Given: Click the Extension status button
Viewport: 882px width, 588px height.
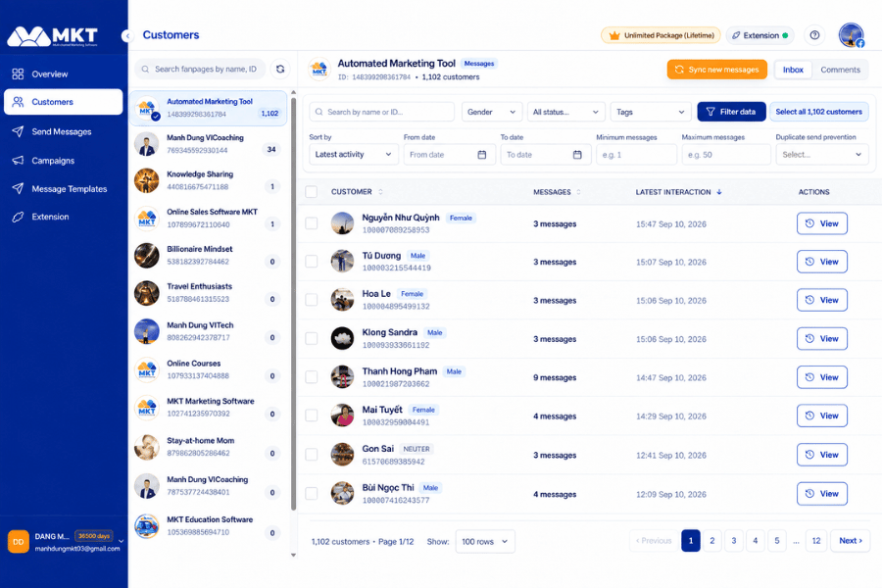Looking at the screenshot, I should (x=759, y=35).
